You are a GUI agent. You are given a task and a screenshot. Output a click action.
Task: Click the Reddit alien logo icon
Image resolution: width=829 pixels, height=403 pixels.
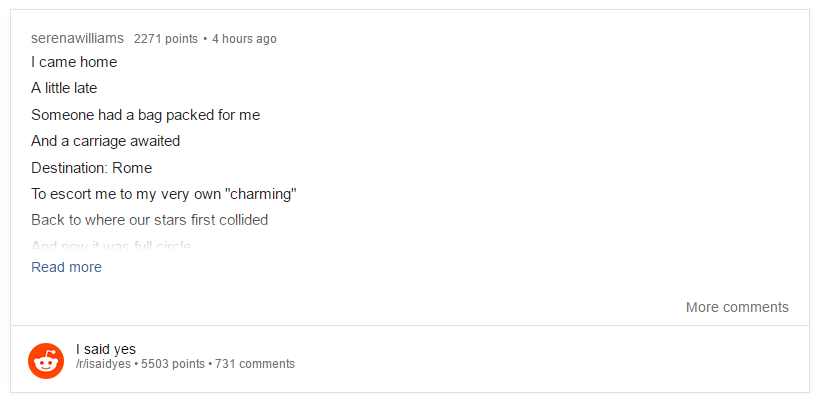pos(46,360)
